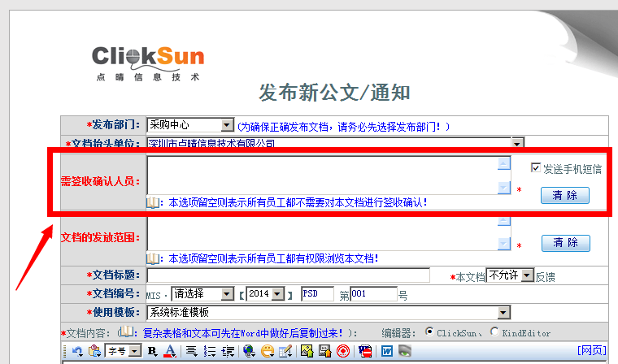Click 清除 button beside 需签收确认人员
The image size is (618, 364).
pyautogui.click(x=565, y=195)
